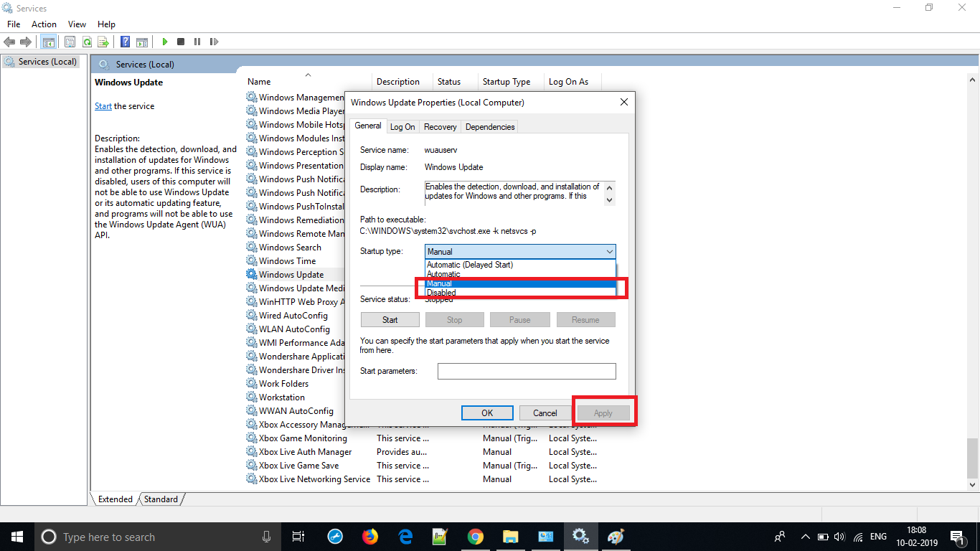Screen dimensions: 980x551
Task: Select the Xbox Live Auth Manager row
Action: click(423, 452)
